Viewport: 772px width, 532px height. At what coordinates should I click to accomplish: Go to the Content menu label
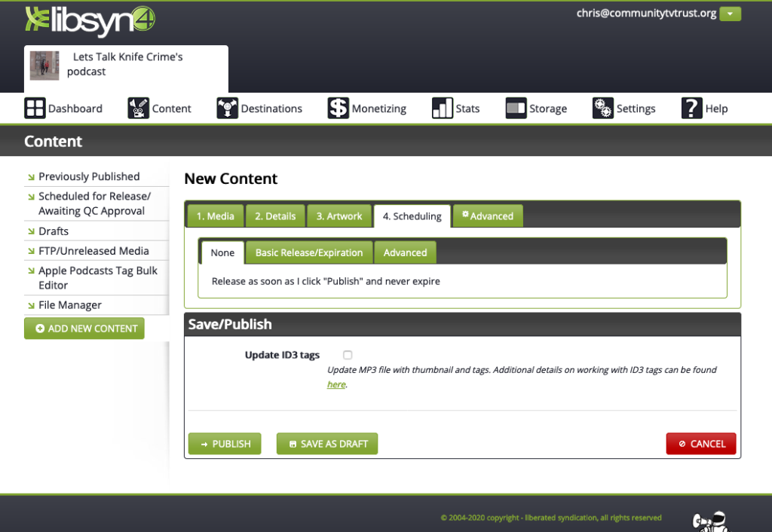pos(171,109)
